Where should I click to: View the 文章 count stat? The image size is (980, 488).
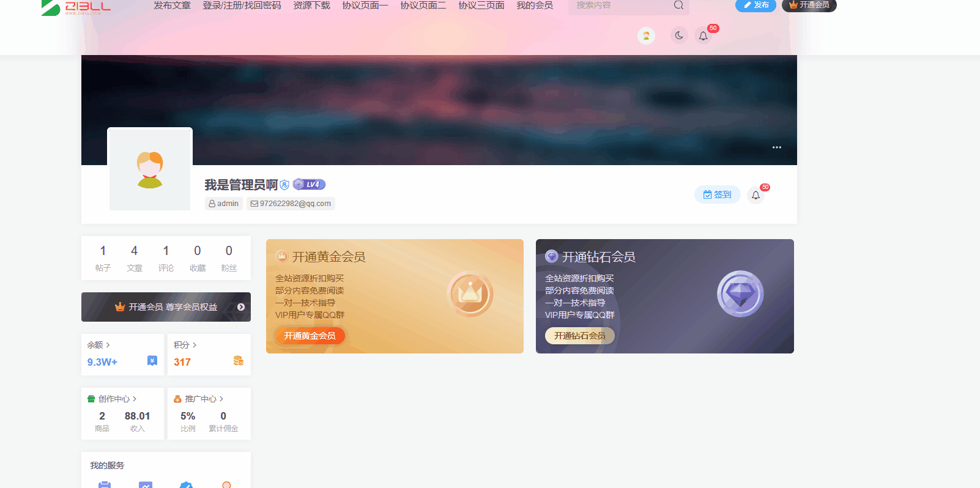(x=135, y=259)
